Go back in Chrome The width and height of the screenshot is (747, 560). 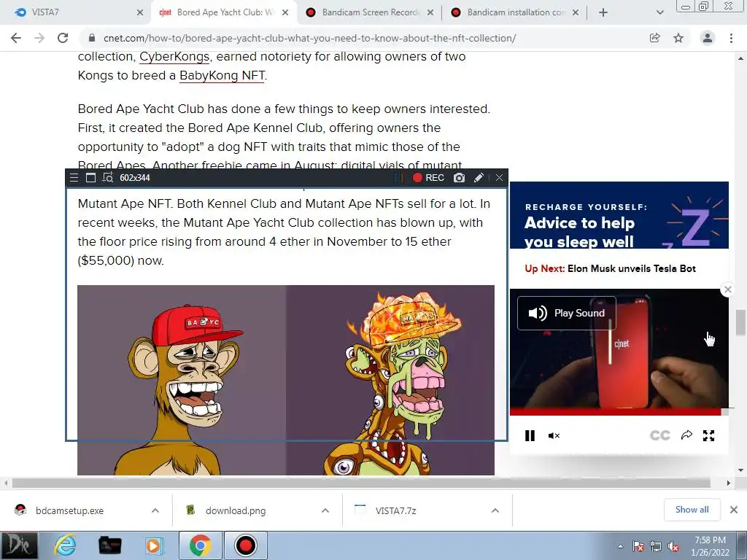point(16,38)
